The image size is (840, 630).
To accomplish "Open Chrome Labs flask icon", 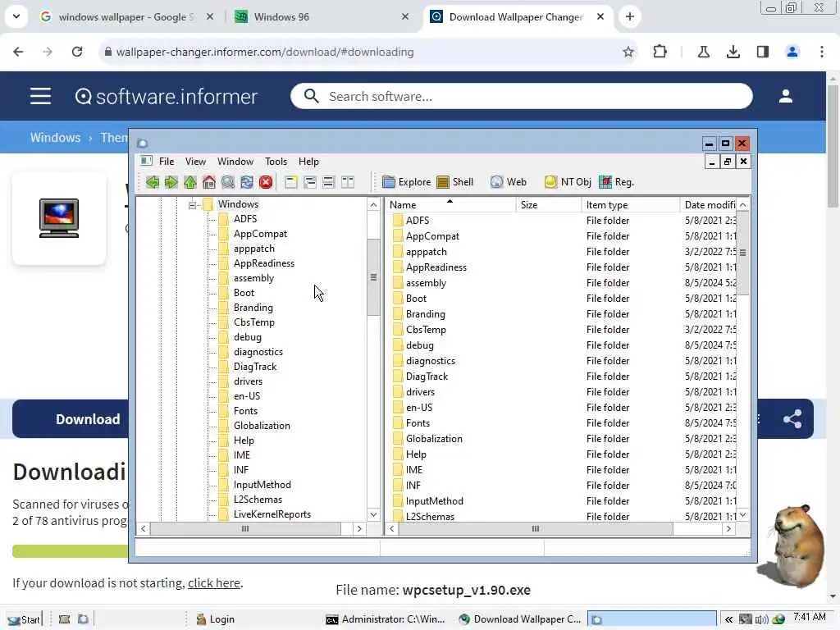I will 704,52.
